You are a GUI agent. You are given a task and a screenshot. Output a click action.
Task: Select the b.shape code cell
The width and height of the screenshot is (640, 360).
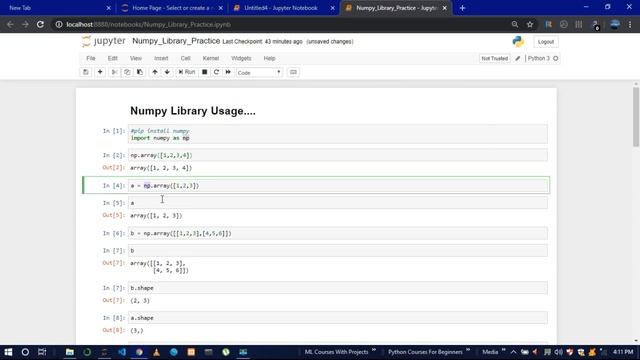[x=338, y=288]
